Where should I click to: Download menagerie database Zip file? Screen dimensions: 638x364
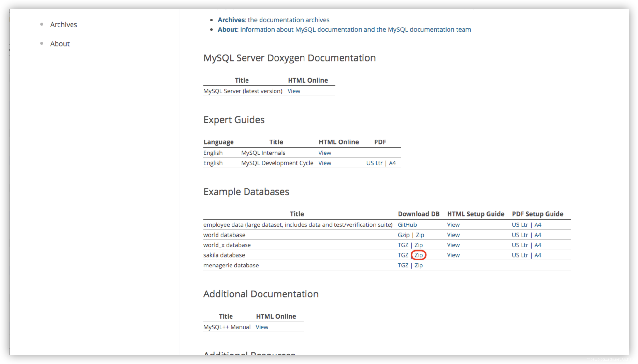click(x=419, y=265)
